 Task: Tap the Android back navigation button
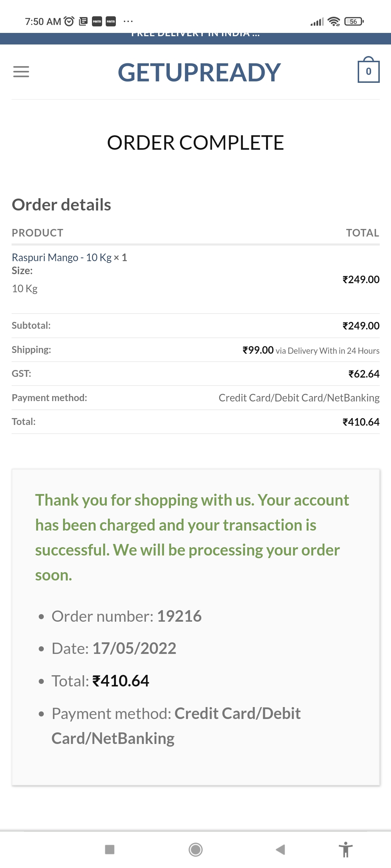(x=280, y=849)
